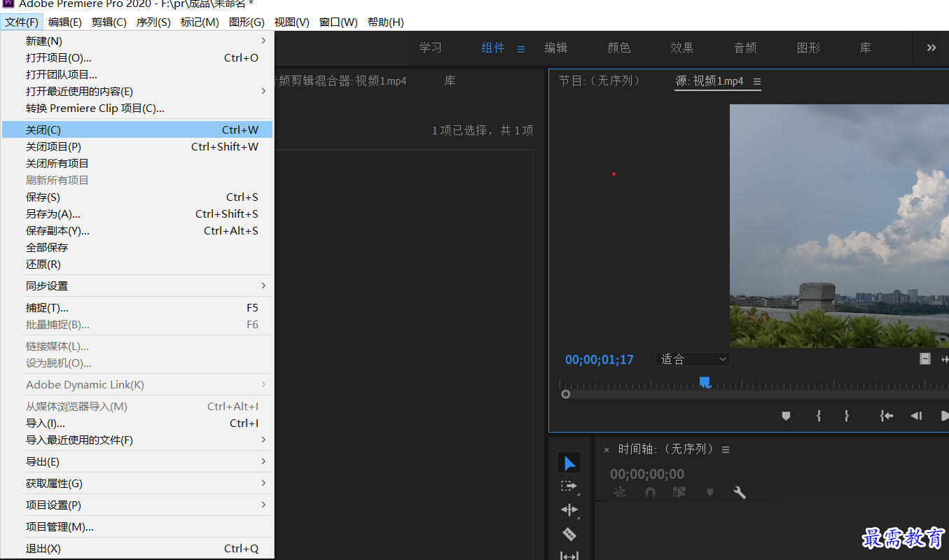Choose 还原(R) menu entry

137,264
